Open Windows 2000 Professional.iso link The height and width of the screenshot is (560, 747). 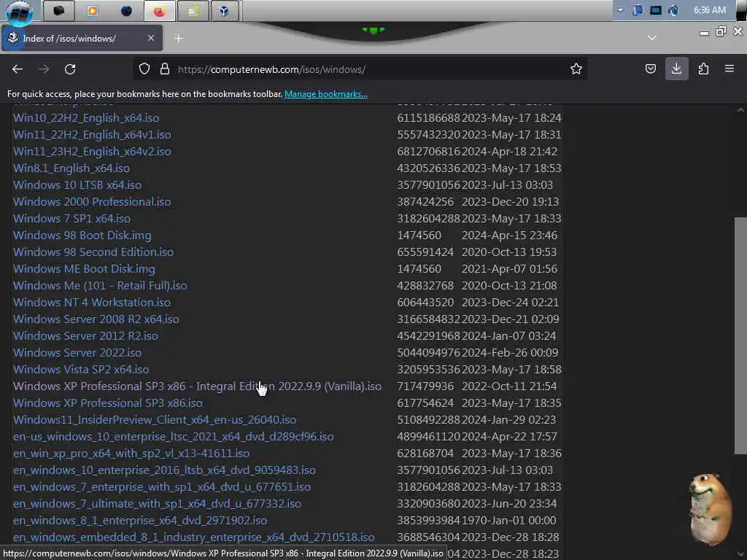coord(92,201)
